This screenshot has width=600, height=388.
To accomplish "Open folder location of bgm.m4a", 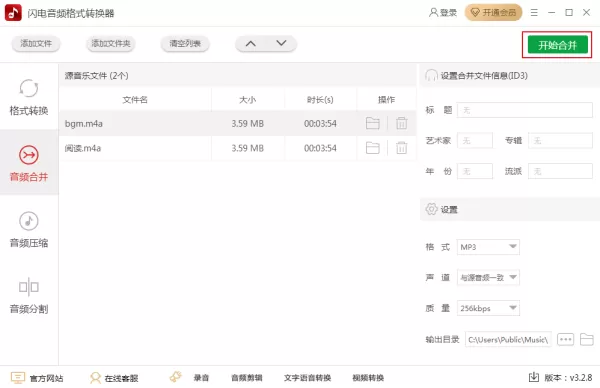I will [372, 123].
